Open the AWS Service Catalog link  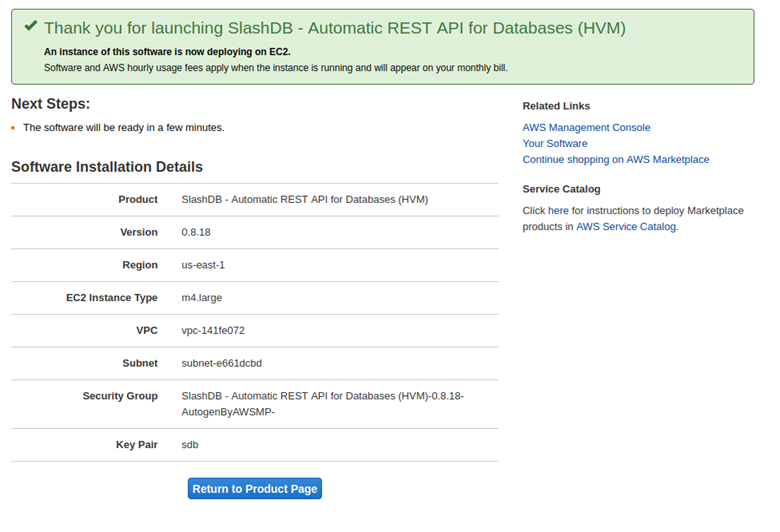coord(625,226)
